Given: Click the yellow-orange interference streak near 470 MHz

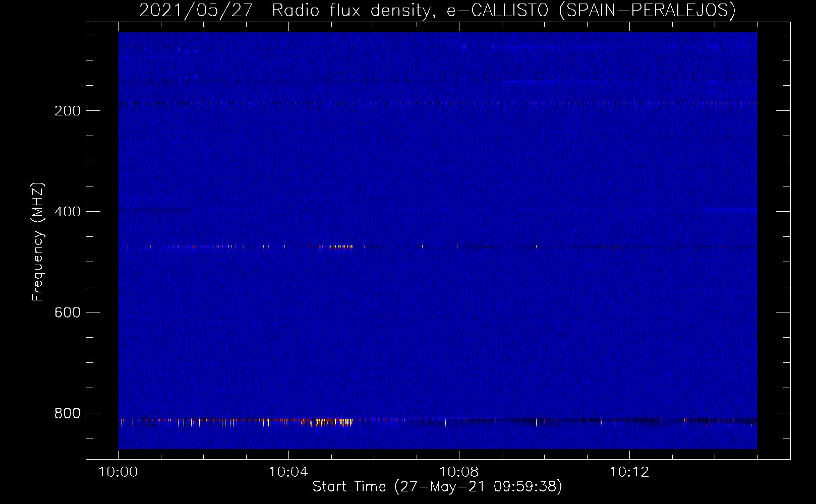Looking at the screenshot, I should pyautogui.click(x=341, y=246).
